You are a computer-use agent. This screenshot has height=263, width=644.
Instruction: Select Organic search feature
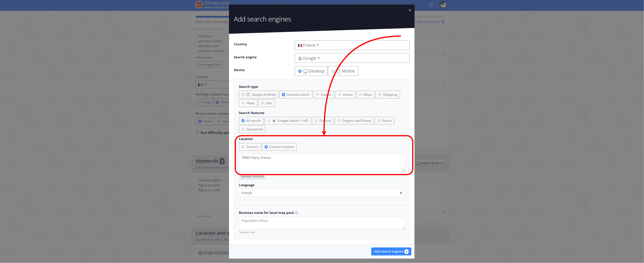[x=323, y=121]
